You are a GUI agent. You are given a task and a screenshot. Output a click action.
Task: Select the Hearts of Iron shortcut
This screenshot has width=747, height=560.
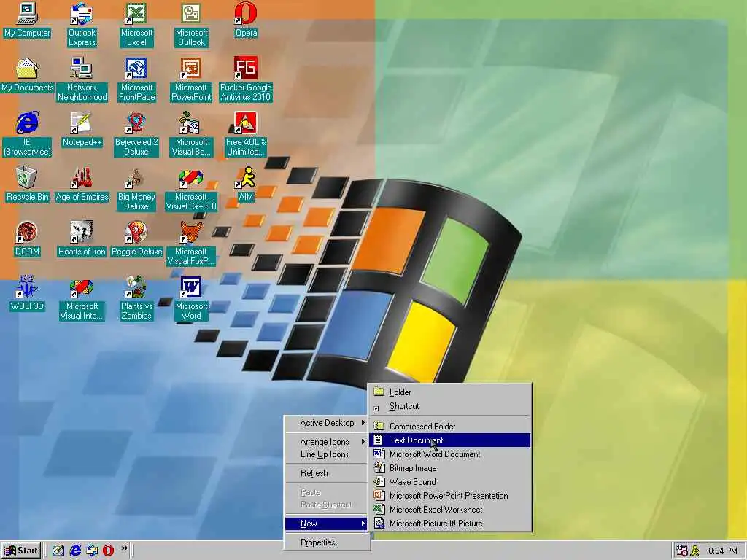(x=82, y=239)
